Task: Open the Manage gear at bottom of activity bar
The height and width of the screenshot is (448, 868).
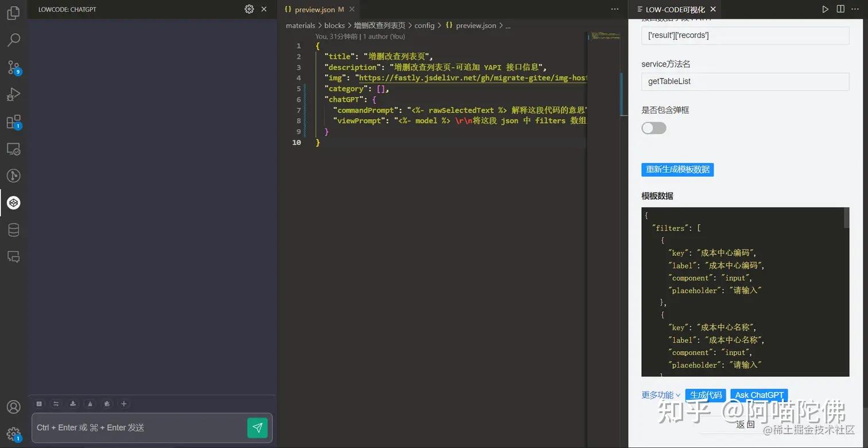Action: 13,434
